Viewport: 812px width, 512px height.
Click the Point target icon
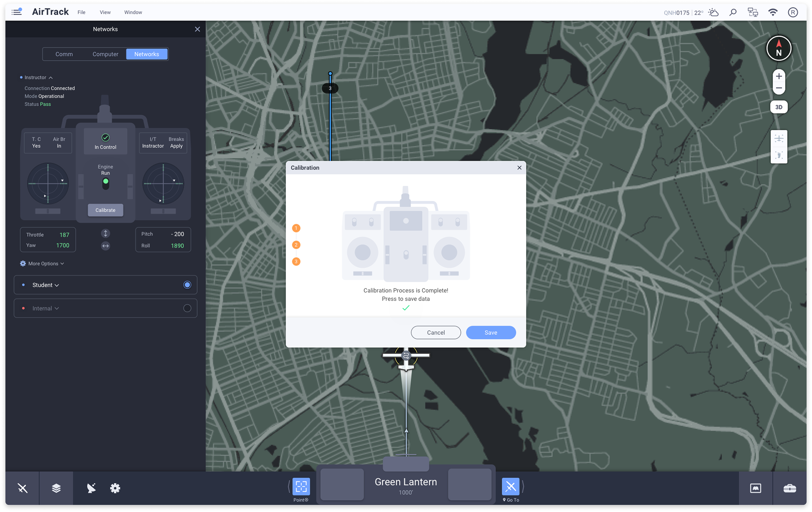[301, 486]
